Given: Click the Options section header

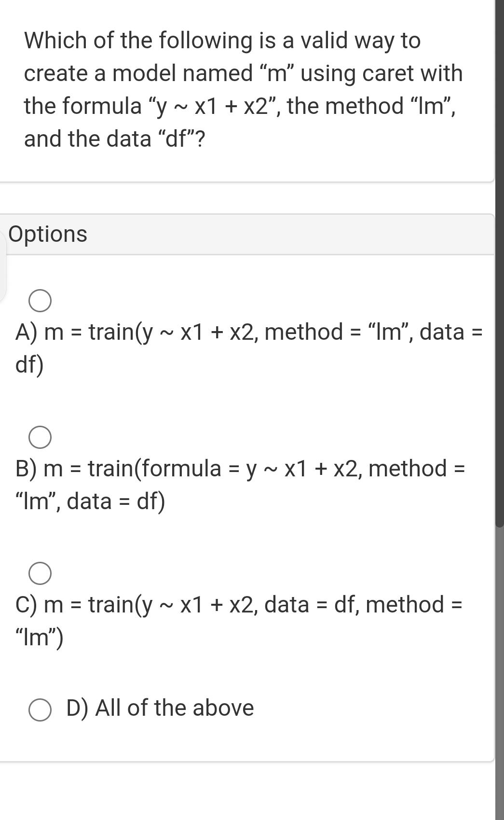Looking at the screenshot, I should [48, 234].
